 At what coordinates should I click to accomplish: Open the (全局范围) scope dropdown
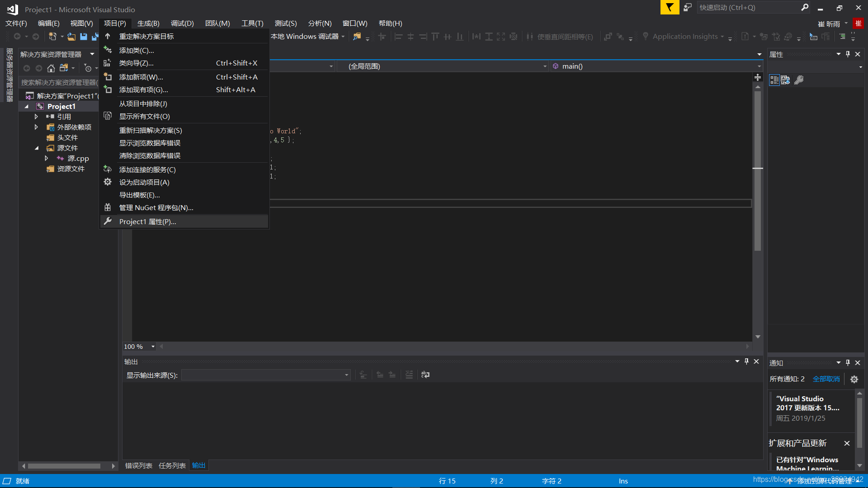point(545,66)
